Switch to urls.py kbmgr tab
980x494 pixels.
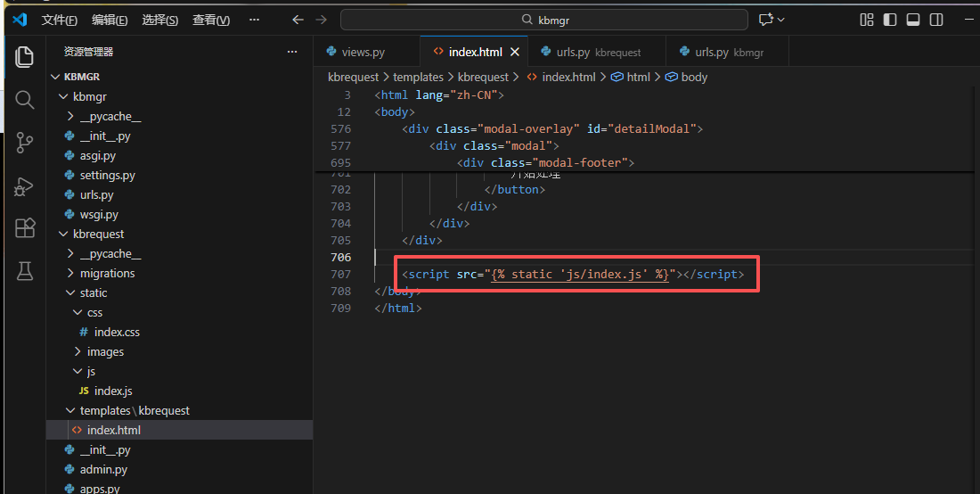pyautogui.click(x=728, y=52)
